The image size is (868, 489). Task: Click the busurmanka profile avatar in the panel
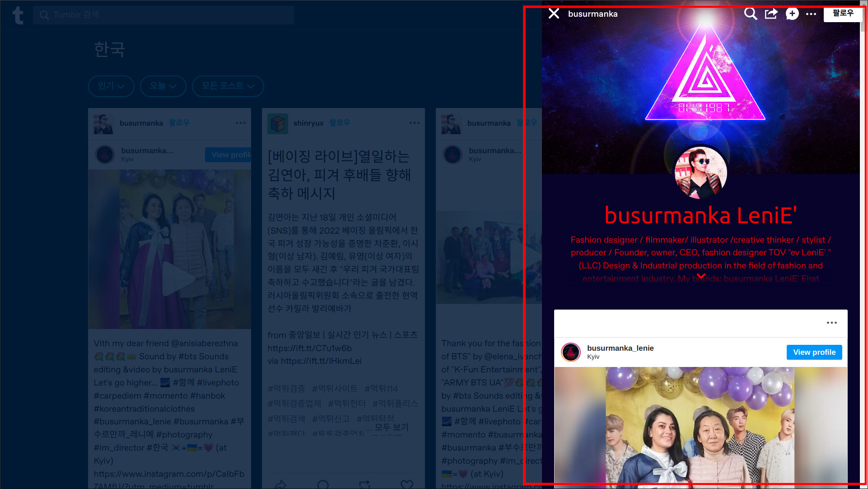pyautogui.click(x=700, y=172)
